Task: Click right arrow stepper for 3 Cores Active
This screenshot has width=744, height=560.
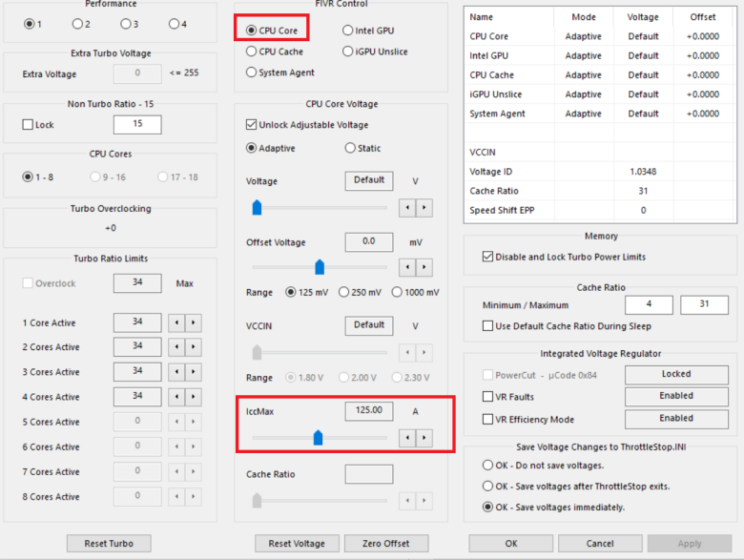Action: coord(194,372)
